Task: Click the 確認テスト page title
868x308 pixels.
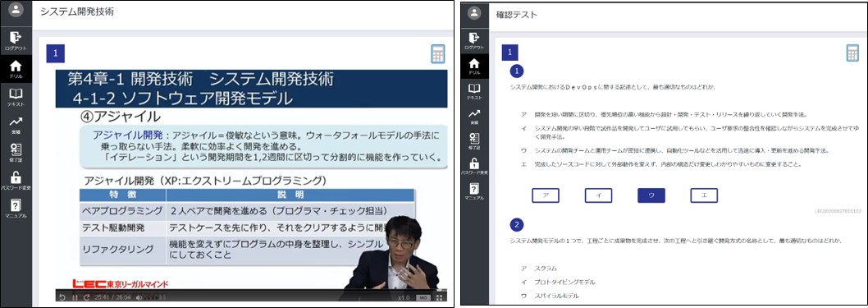Action: (517, 15)
